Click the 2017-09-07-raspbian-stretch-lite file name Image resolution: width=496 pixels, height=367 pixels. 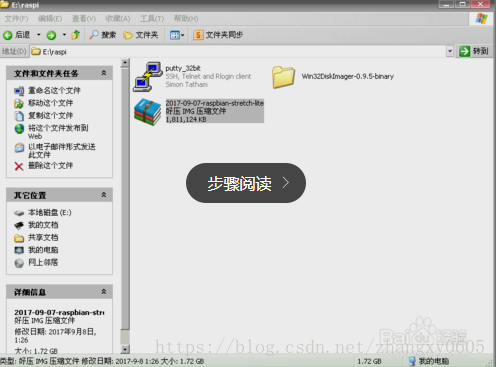click(214, 103)
